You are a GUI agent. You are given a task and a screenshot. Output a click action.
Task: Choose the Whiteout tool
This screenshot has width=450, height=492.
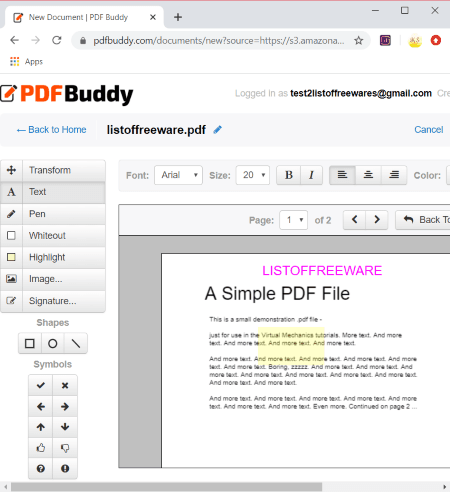53,236
